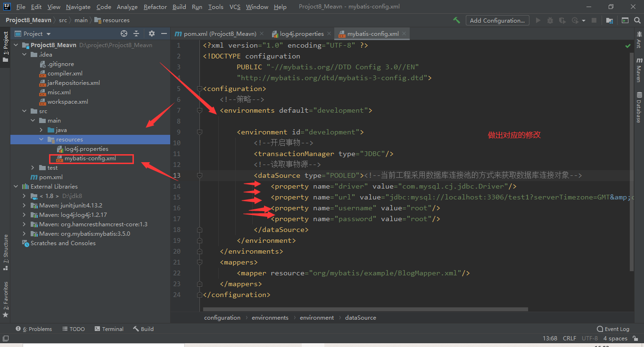
Task: Open the Problems tool window
Action: pos(33,329)
